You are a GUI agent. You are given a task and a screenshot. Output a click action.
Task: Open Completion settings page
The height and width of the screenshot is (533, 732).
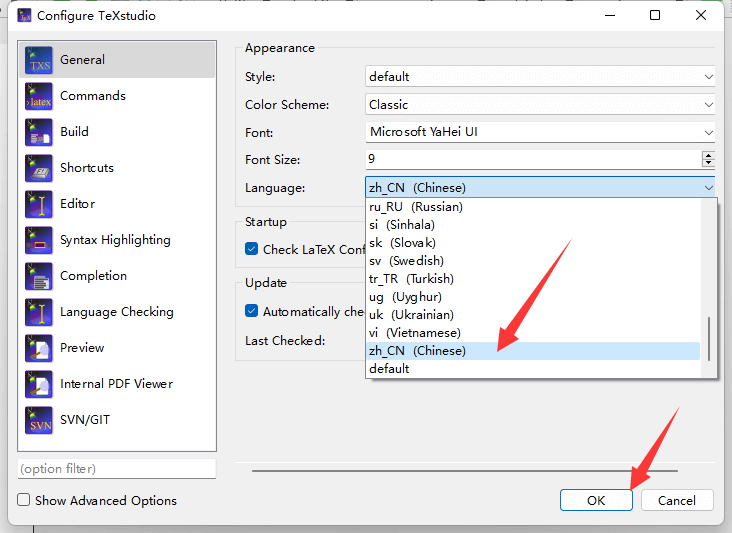pos(117,275)
